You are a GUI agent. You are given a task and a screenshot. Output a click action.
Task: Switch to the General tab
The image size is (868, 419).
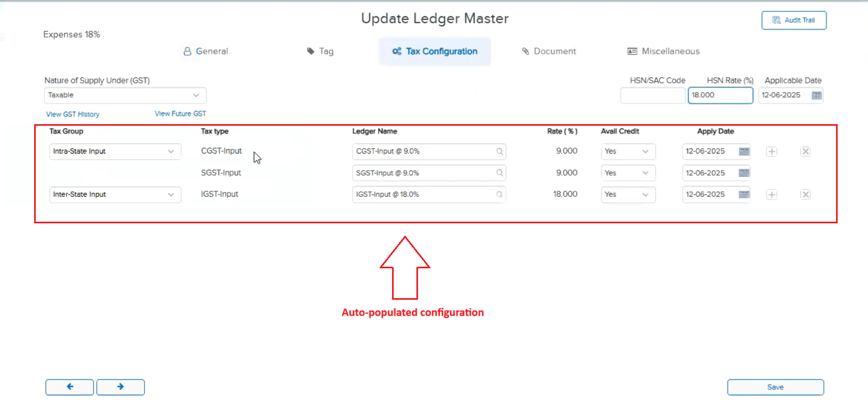click(206, 51)
